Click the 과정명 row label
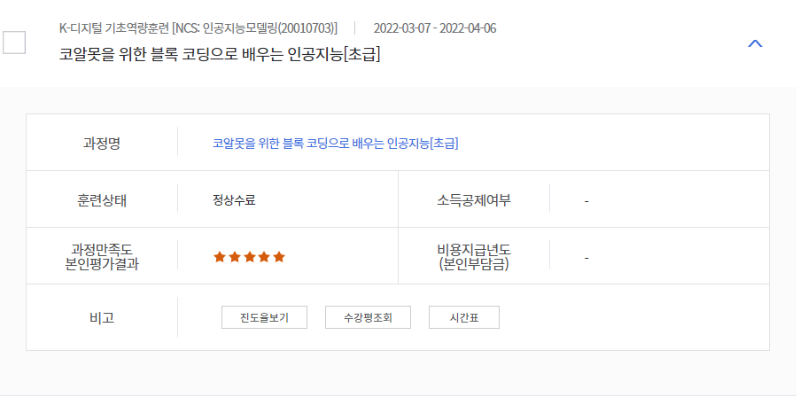Viewport: 800px width, 405px height. coord(102,143)
